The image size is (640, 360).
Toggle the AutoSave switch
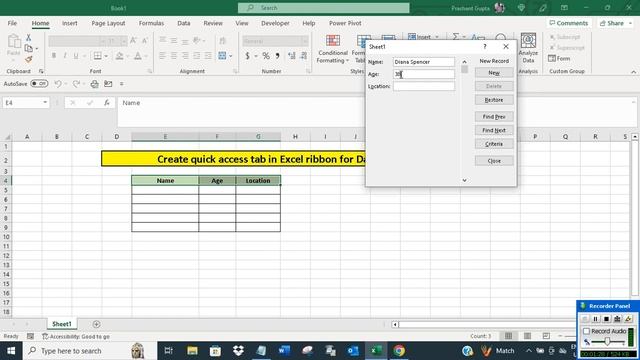click(x=39, y=84)
